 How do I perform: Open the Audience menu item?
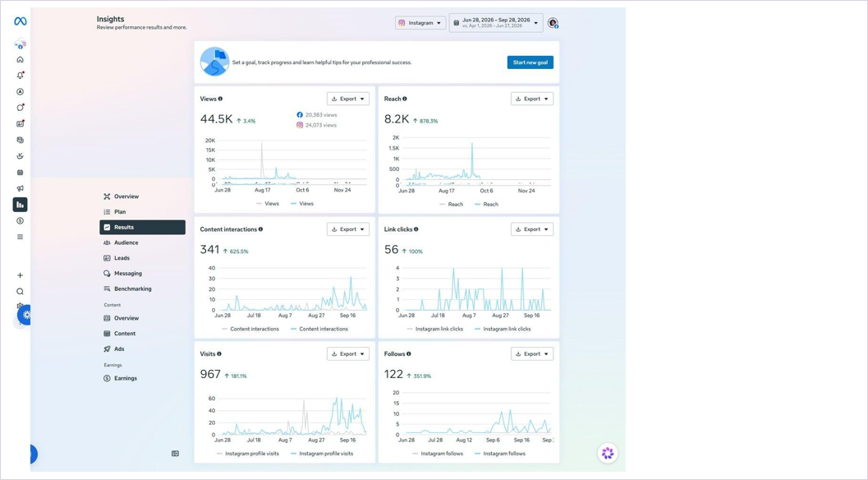142,242
